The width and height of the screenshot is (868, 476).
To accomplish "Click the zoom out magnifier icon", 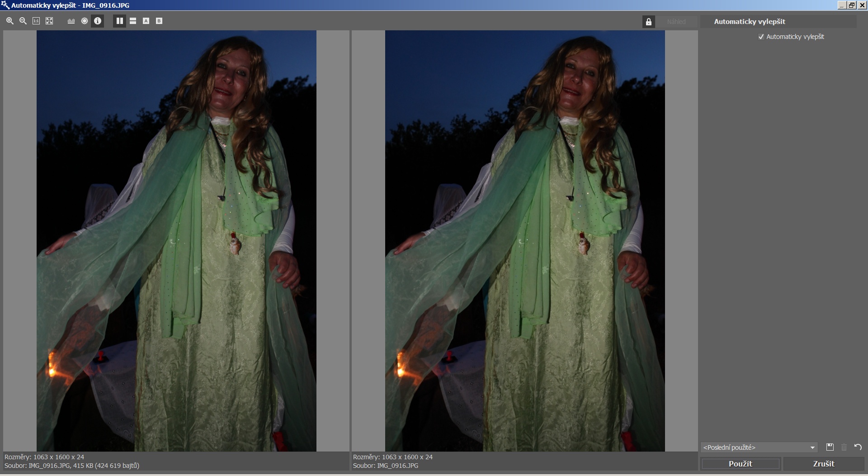I will click(x=23, y=21).
